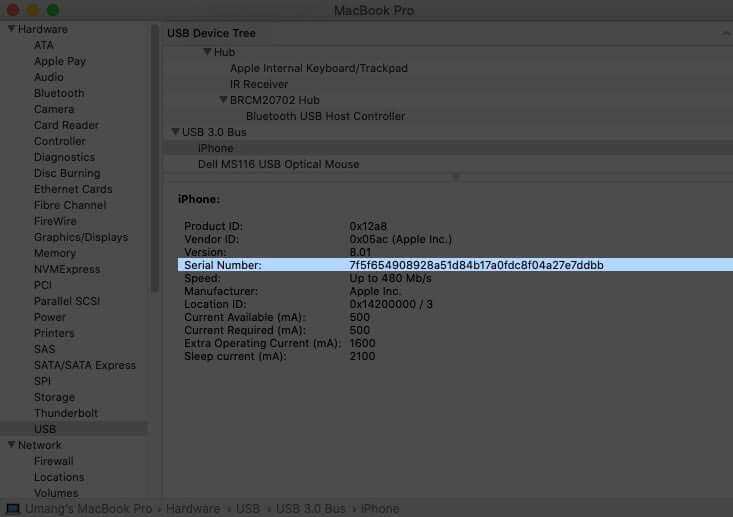The height and width of the screenshot is (517, 733).
Task: Collapse the Hardware section triangle
Action: click(x=11, y=29)
